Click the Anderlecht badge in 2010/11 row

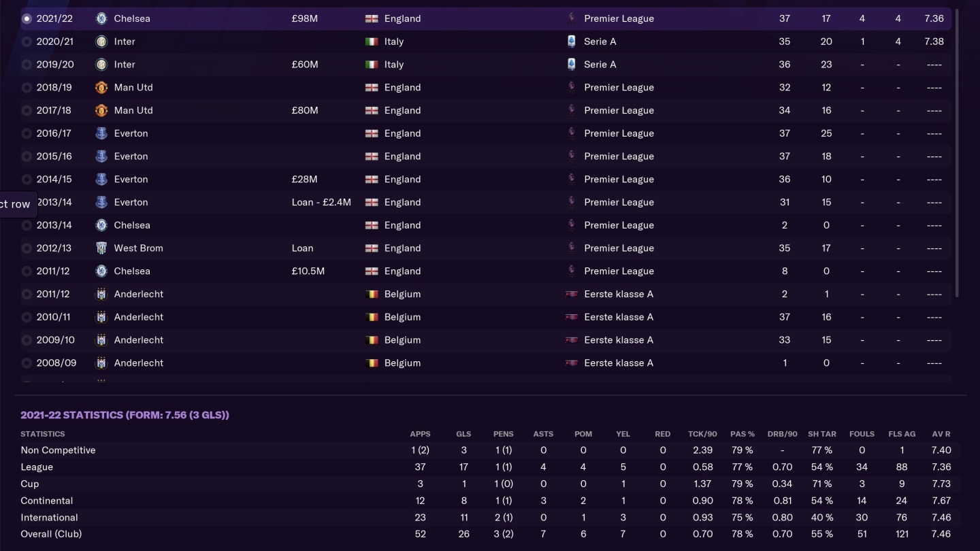pos(101,317)
